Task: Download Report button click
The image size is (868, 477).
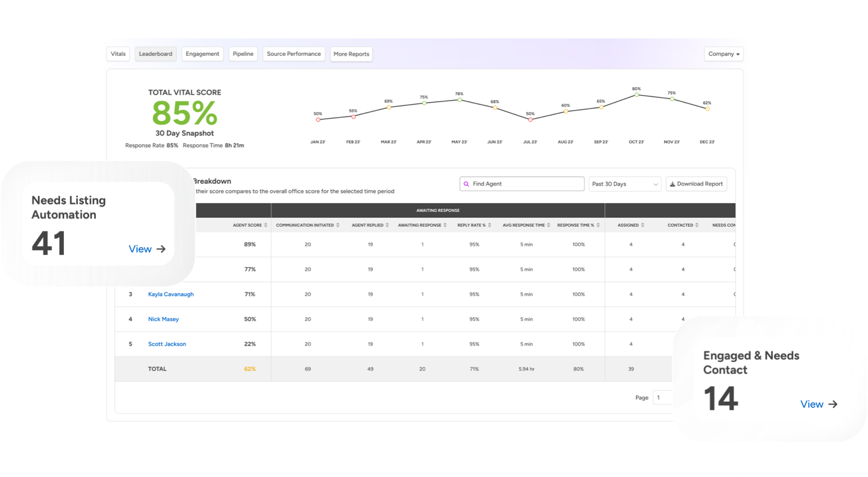Action: tap(696, 184)
